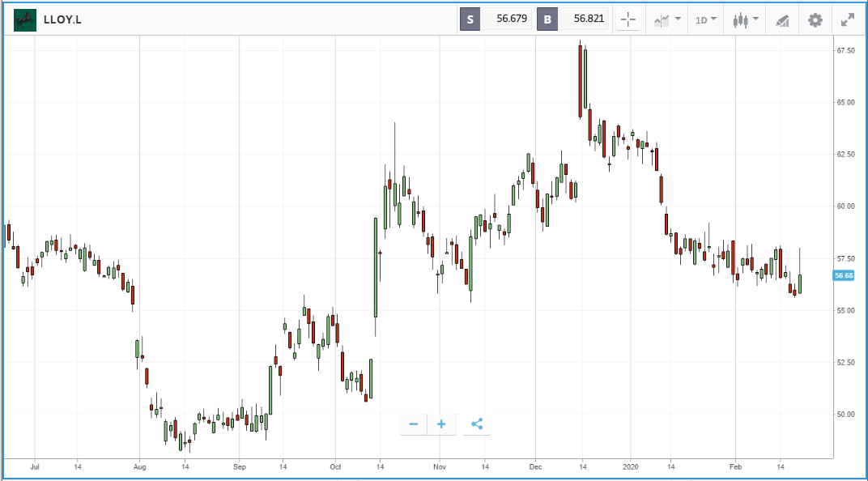Click the Jul date axis label
This screenshot has width=868, height=481.
pyautogui.click(x=35, y=467)
